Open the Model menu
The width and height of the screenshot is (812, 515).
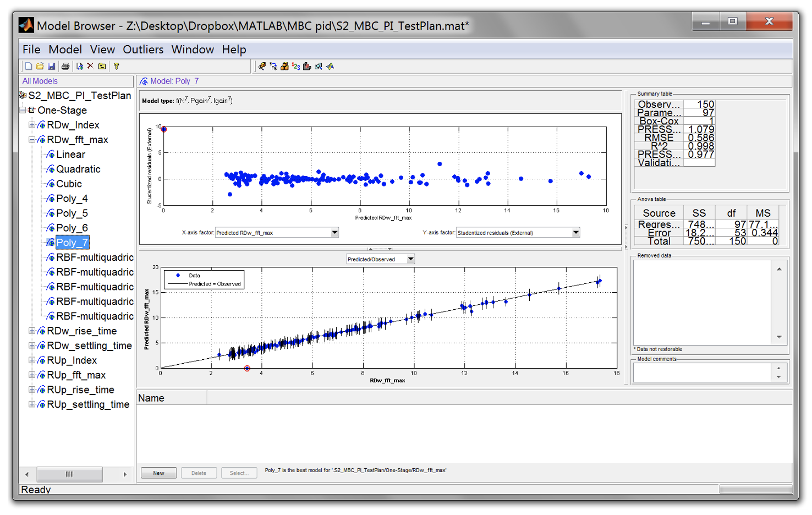coord(65,50)
